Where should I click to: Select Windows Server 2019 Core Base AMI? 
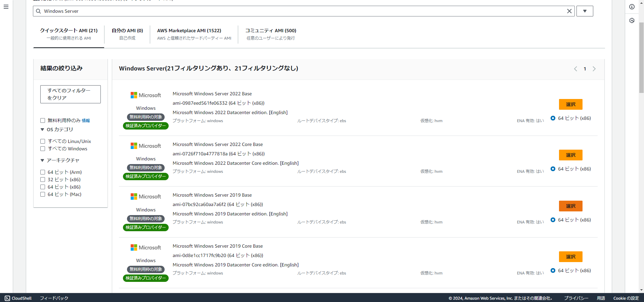click(570, 257)
